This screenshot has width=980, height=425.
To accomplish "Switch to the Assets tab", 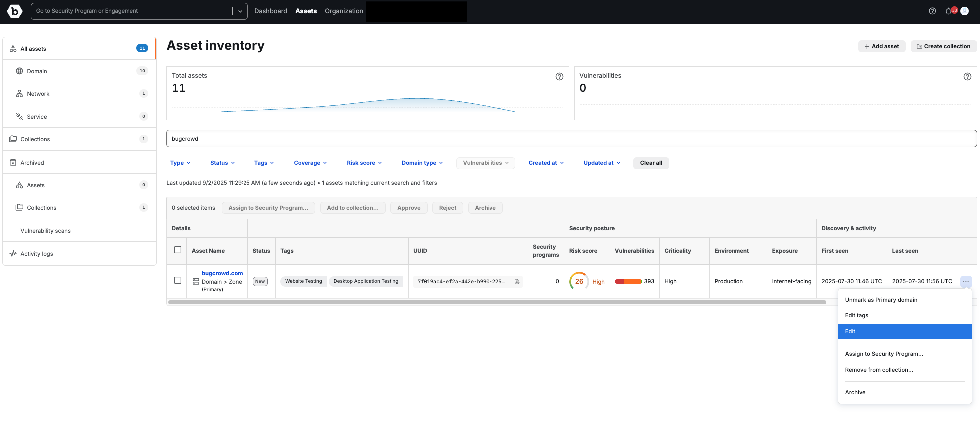I will click(x=306, y=11).
